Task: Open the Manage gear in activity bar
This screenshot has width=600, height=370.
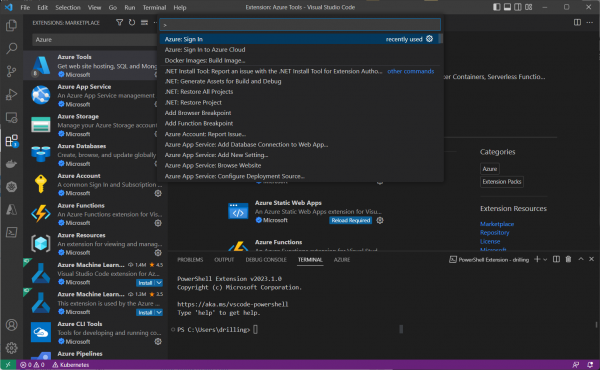Action: pos(11,348)
